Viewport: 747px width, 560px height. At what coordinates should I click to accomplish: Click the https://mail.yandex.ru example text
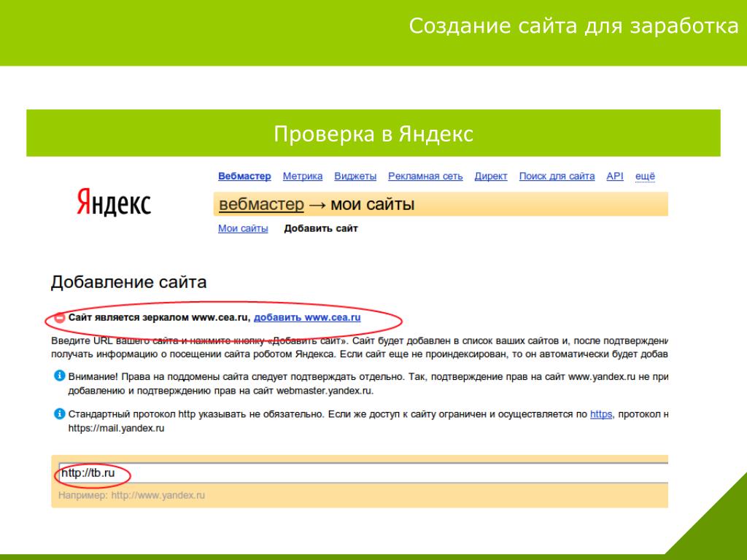click(x=116, y=428)
